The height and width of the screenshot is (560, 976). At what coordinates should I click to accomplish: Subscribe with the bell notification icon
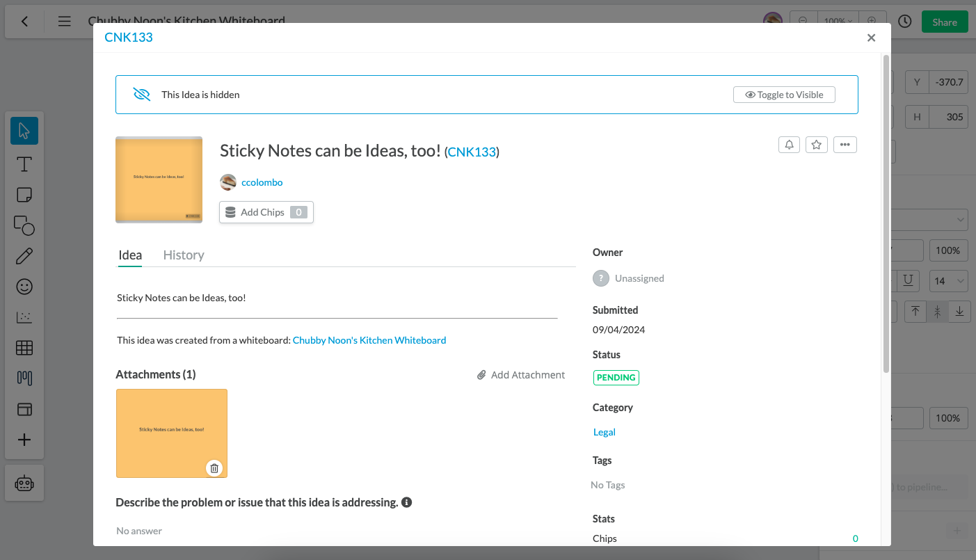pyautogui.click(x=789, y=145)
